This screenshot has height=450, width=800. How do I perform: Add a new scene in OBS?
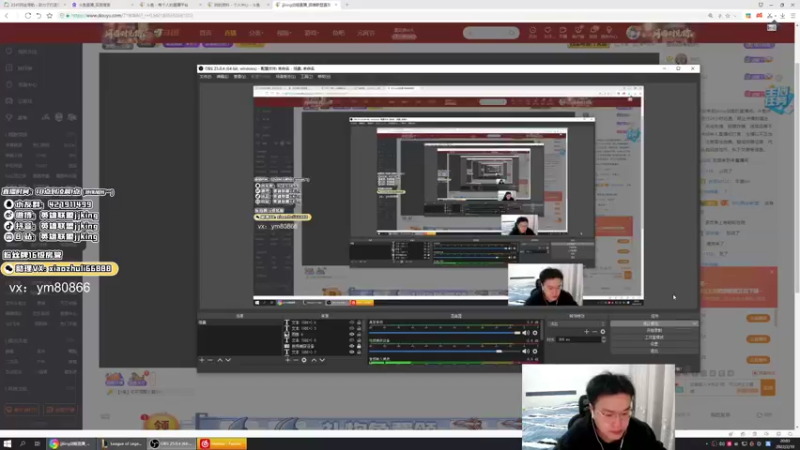[x=202, y=360]
